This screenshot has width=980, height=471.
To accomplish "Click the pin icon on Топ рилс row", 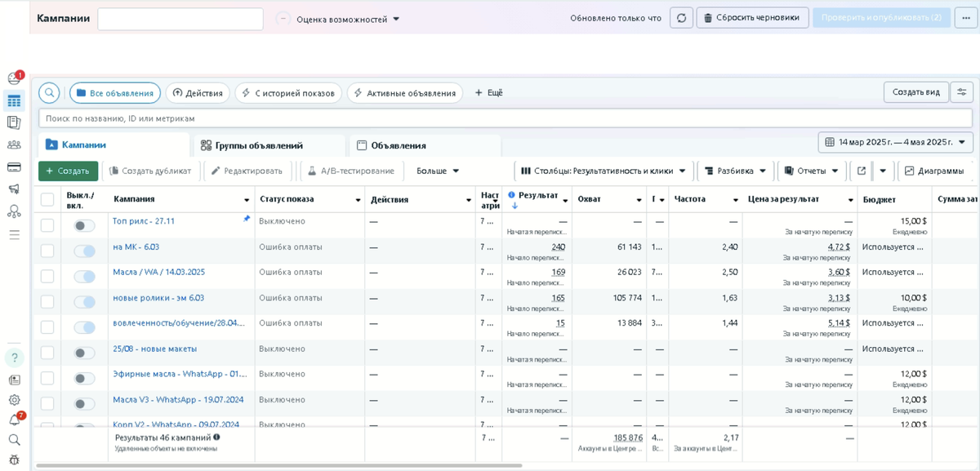I will [x=247, y=219].
